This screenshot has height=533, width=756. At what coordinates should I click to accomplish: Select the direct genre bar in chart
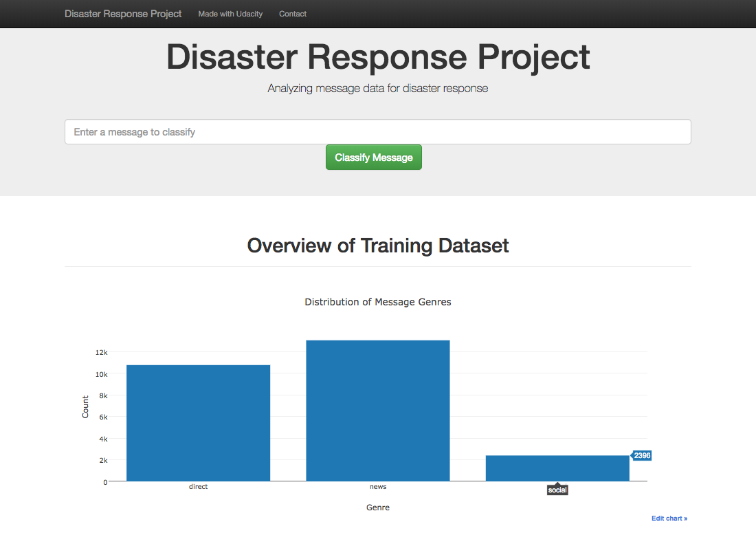(198, 423)
